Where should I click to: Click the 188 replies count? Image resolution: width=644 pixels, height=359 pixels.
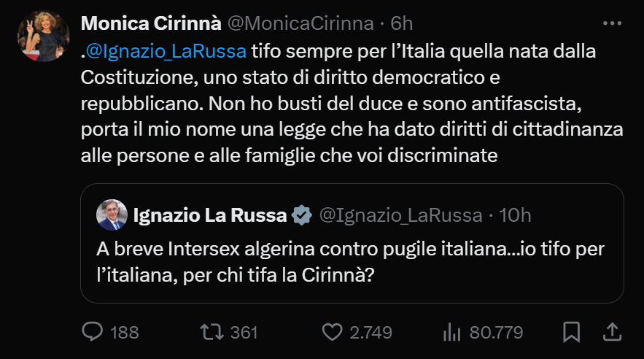[x=124, y=333]
